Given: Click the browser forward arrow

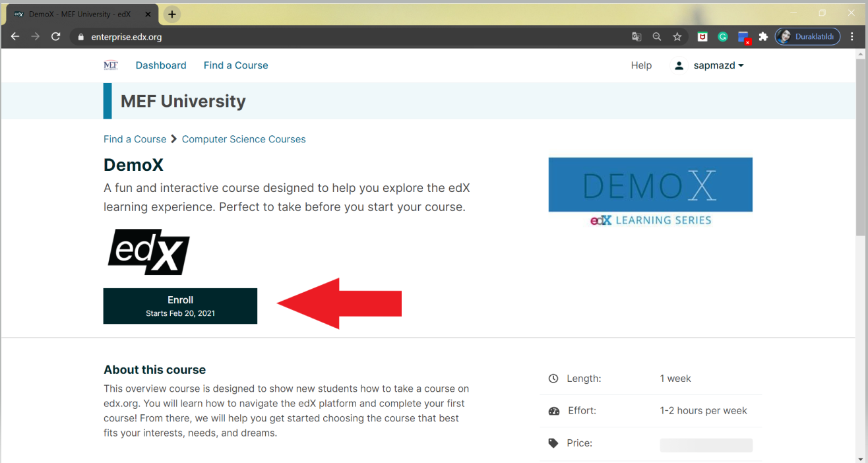Looking at the screenshot, I should pyautogui.click(x=36, y=37).
